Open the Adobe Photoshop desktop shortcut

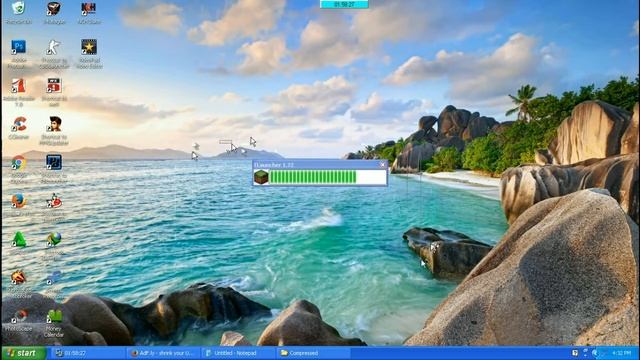[x=18, y=47]
